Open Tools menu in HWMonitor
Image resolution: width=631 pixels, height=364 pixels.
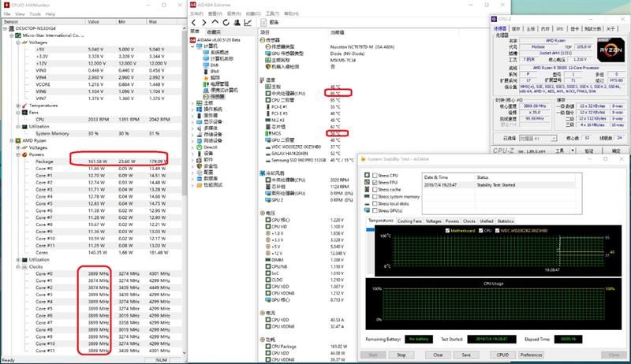[x=35, y=14]
